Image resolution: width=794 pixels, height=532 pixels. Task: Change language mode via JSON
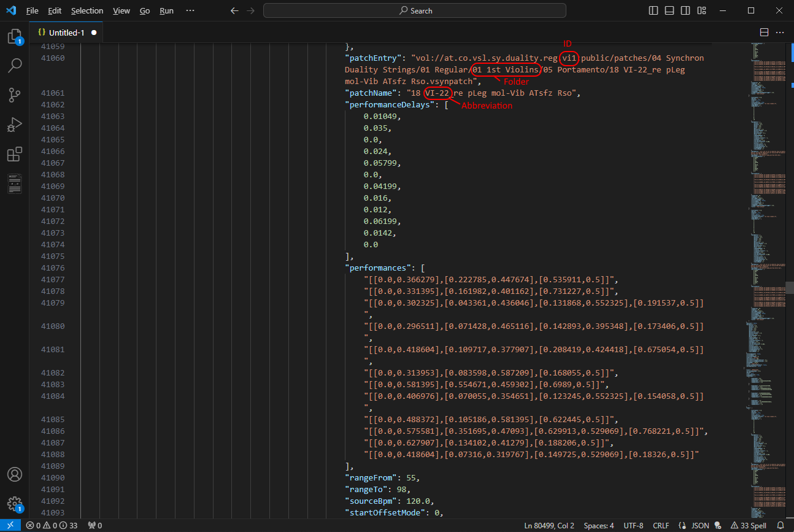(700, 526)
